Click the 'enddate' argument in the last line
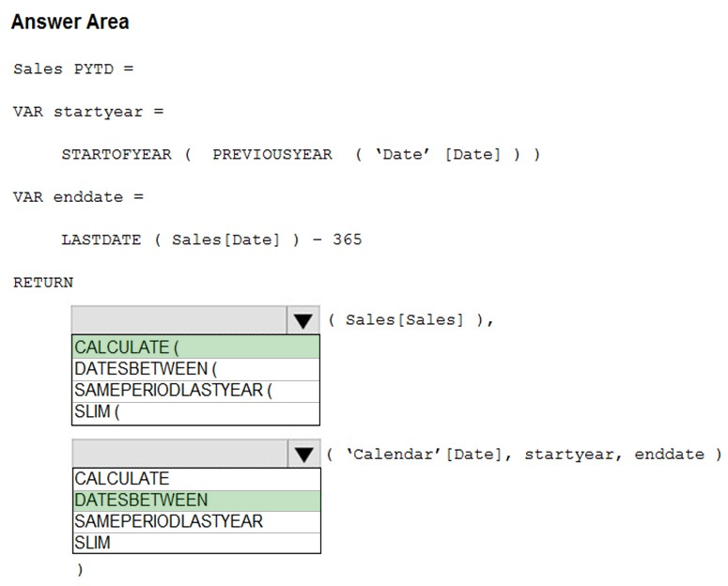 [x=670, y=455]
